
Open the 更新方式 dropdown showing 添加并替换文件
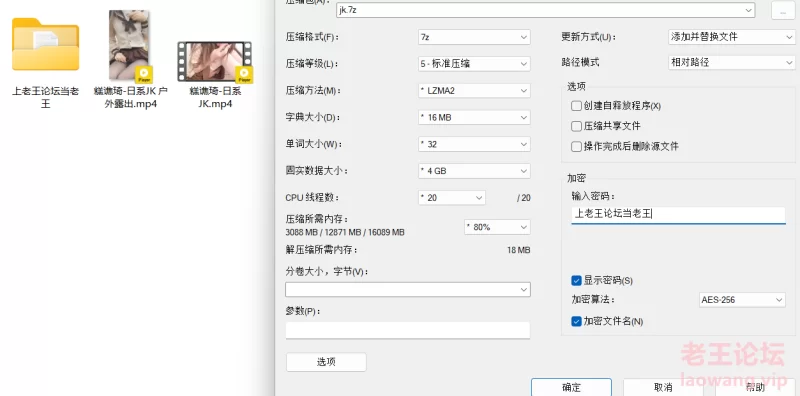(x=731, y=37)
